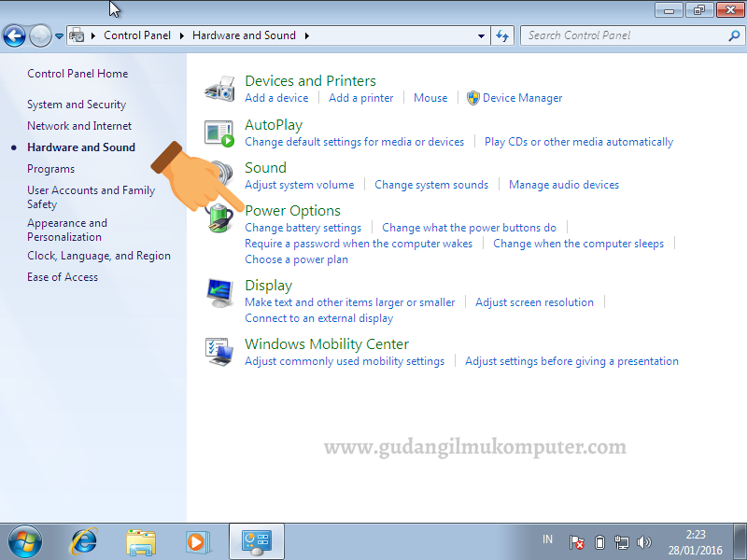Expand the root arrow before Control Panel breadcrumb
The image size is (747, 560).
tap(92, 35)
